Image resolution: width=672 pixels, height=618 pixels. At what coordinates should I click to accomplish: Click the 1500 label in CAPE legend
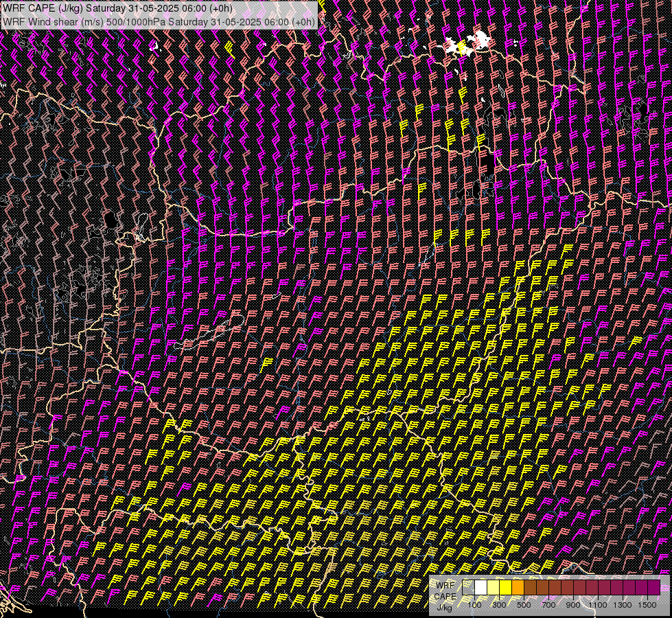[647, 605]
